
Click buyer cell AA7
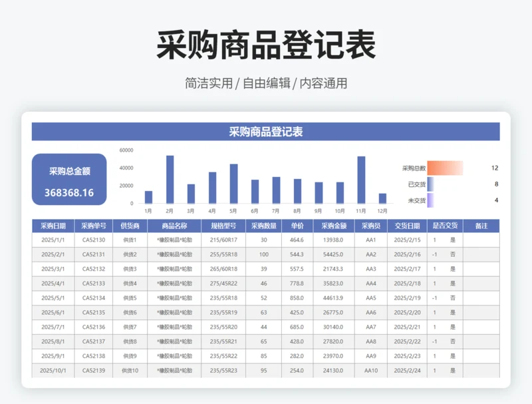371,327
